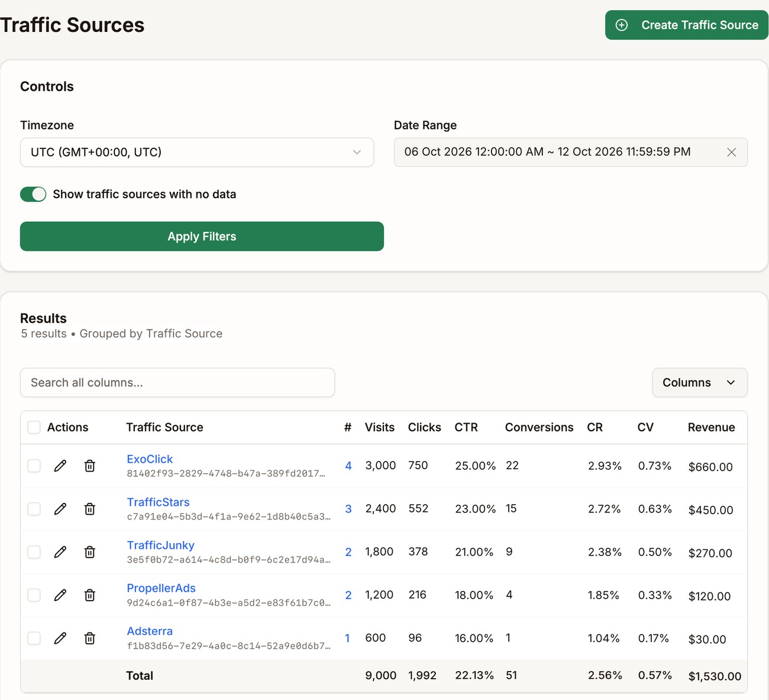The image size is (769, 700).
Task: Open the Date Range picker field
Action: pyautogui.click(x=571, y=152)
